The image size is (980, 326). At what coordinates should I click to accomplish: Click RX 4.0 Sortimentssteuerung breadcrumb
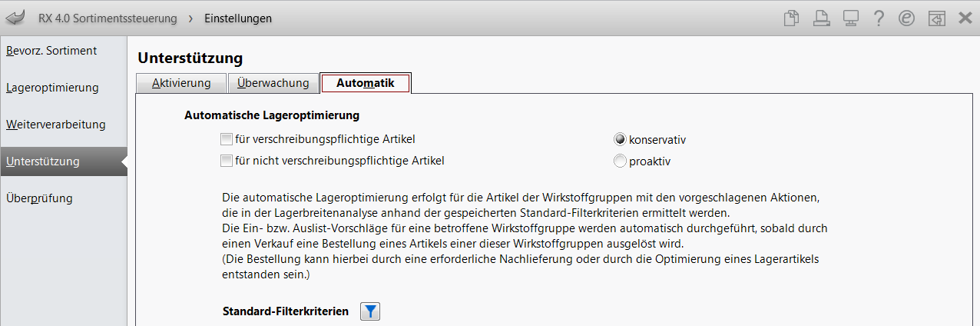coord(108,18)
